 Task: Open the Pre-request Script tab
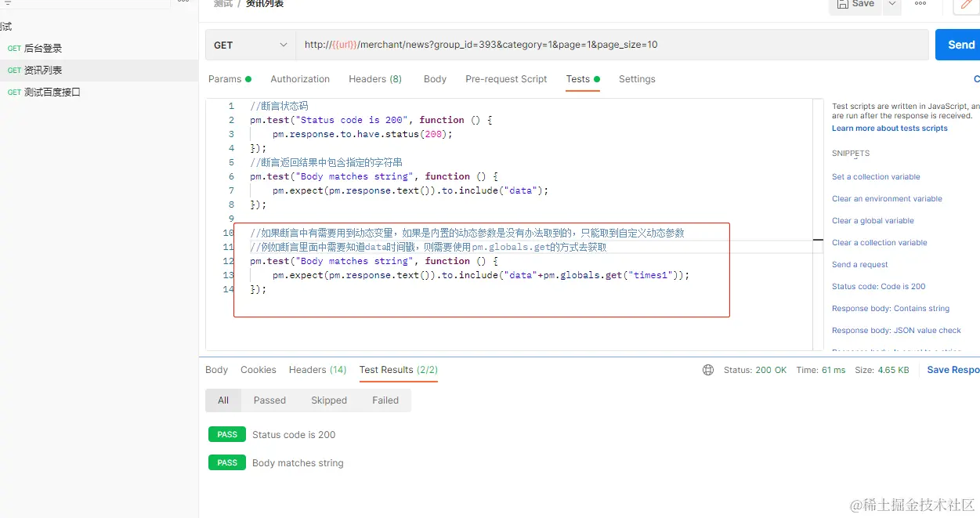click(x=506, y=79)
